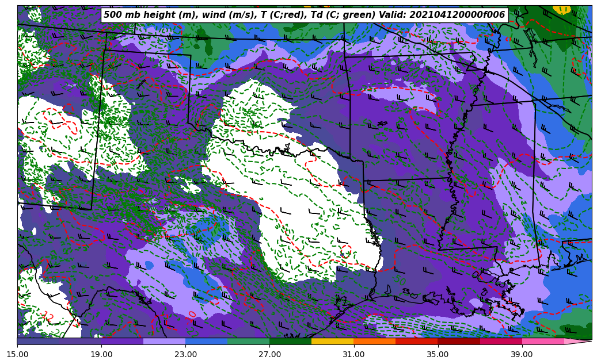Viewport: 597px width, 364px height.
Task: Click the light lavender colorbar segment
Action: coord(164,341)
